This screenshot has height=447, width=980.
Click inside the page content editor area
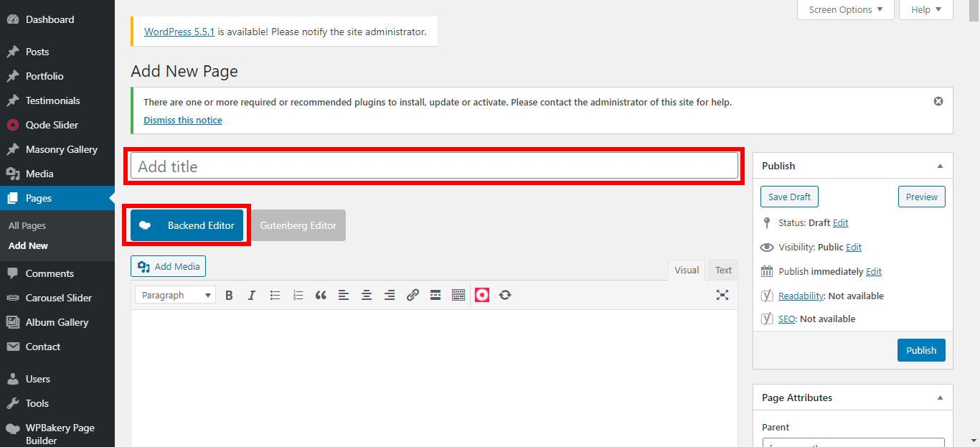[434, 378]
